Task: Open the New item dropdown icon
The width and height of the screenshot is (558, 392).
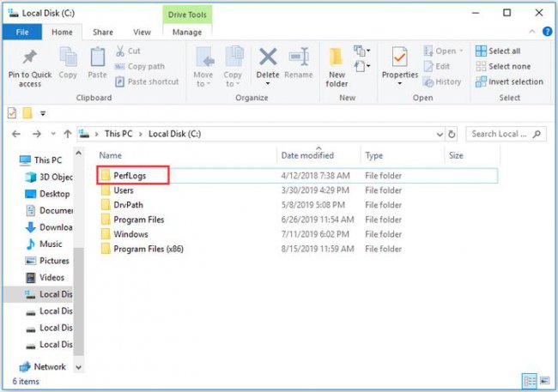Action: (x=362, y=51)
